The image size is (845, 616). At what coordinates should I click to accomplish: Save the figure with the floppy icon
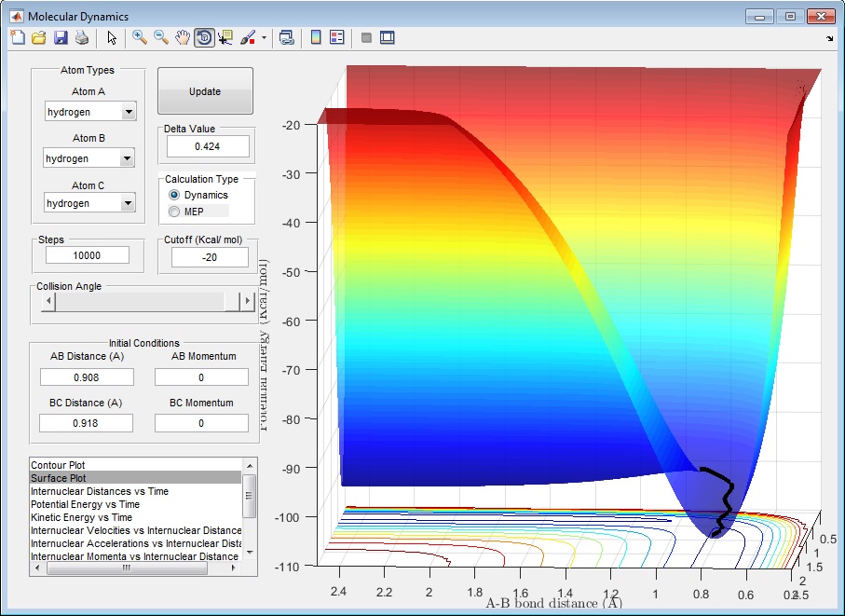click(x=61, y=38)
